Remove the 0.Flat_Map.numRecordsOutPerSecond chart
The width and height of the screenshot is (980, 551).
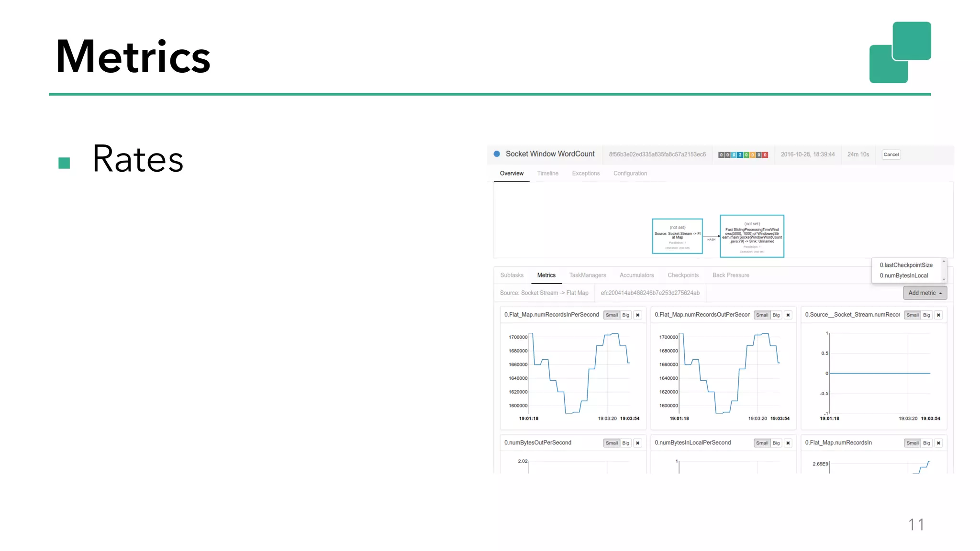coord(788,315)
